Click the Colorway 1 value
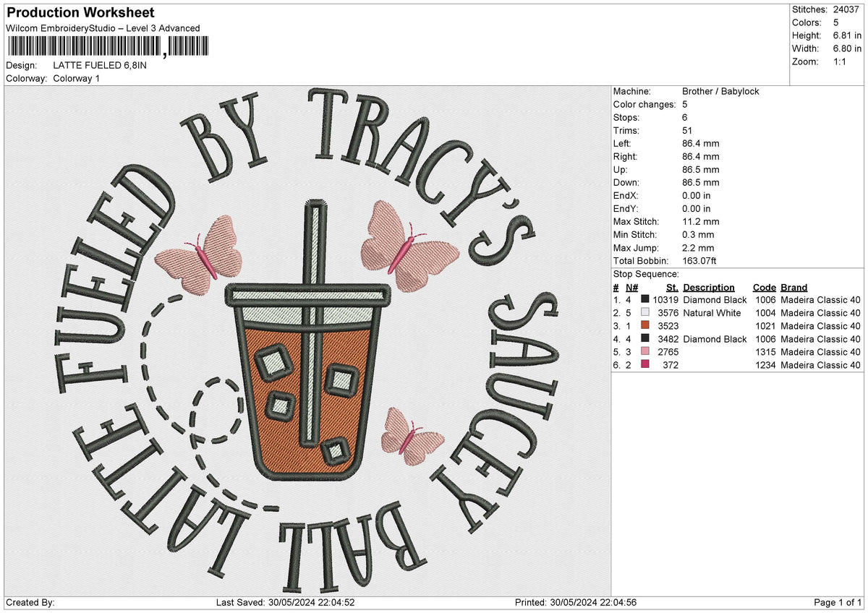Viewport: 868px width, 613px height. coord(77,78)
